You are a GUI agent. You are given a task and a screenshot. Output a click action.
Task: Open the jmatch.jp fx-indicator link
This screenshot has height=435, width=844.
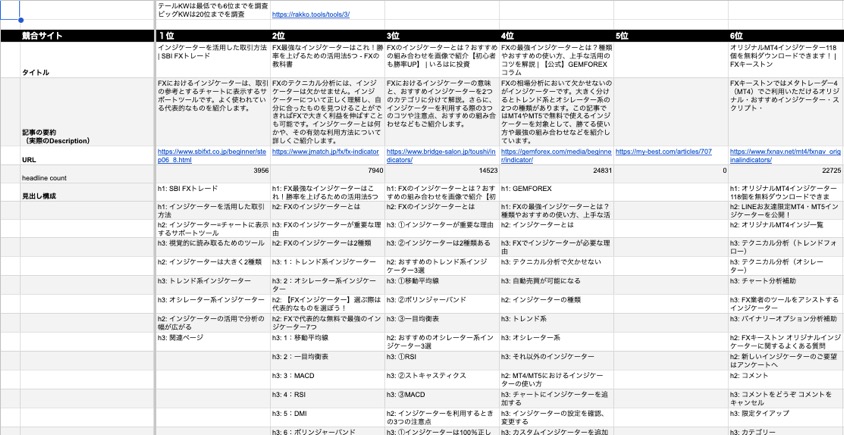tap(326, 152)
